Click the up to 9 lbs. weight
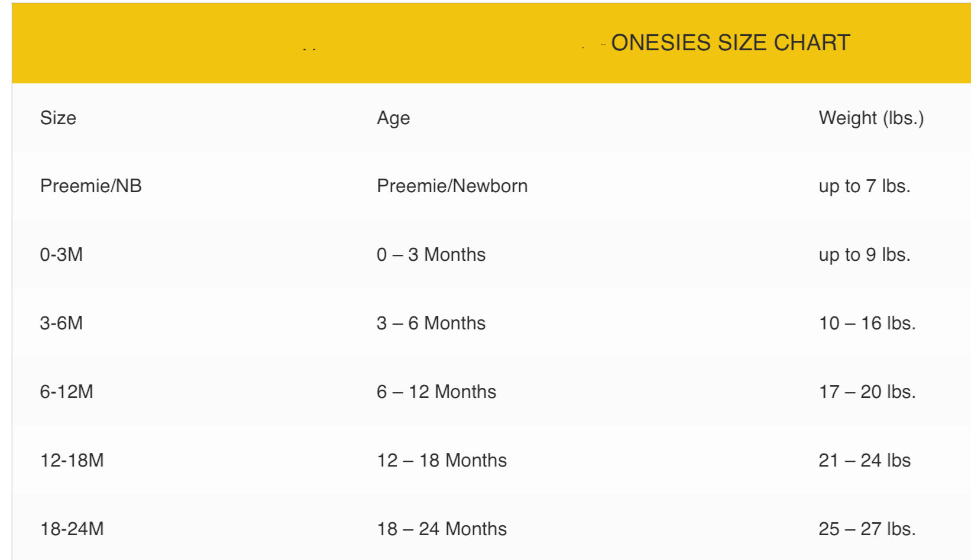The image size is (971, 560). pos(864,255)
